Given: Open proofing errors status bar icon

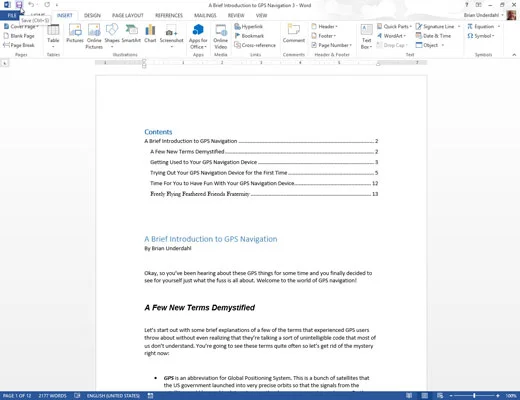Looking at the screenshot, I should (x=77, y=396).
